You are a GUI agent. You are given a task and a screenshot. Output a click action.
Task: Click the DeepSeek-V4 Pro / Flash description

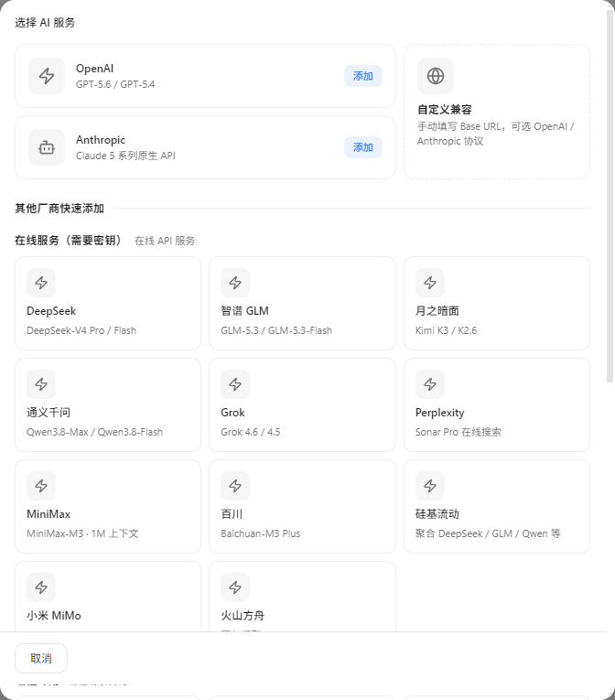pyautogui.click(x=81, y=330)
